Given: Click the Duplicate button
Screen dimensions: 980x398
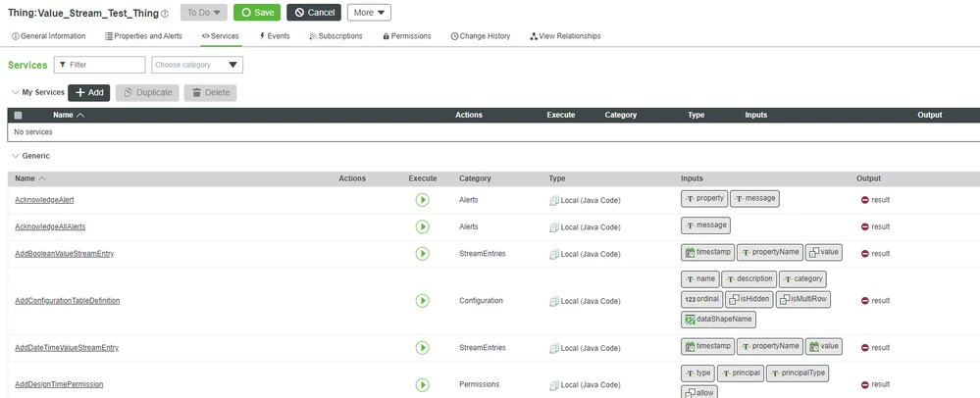Looking at the screenshot, I should tap(147, 92).
